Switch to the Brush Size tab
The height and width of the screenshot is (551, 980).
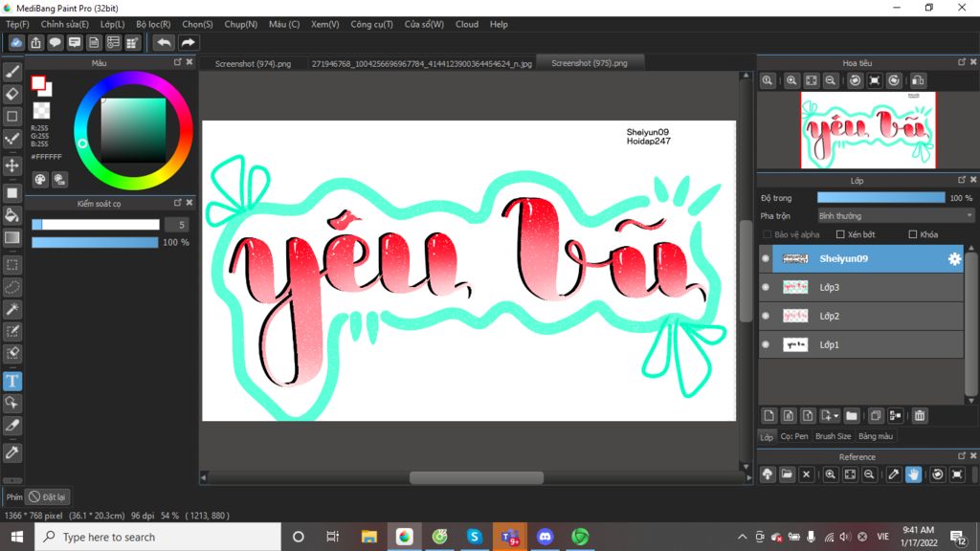click(834, 436)
